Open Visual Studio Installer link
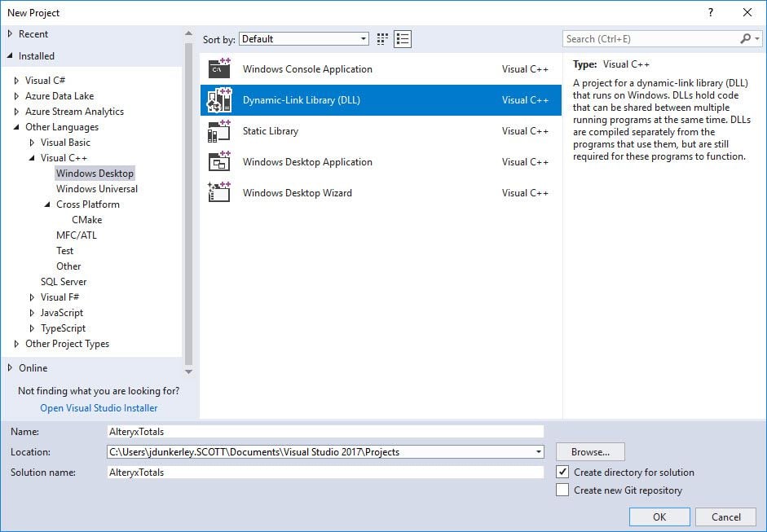 click(99, 408)
